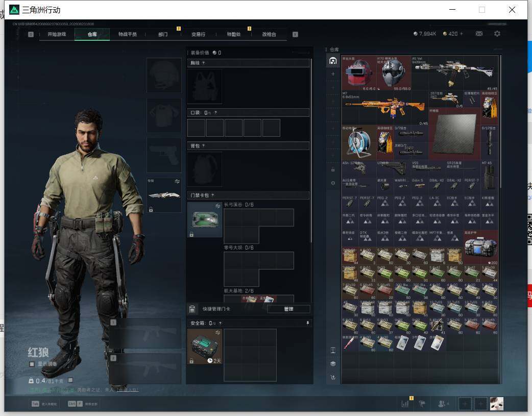Show help for 安全箱 section
The image size is (532, 416).
(x=220, y=324)
